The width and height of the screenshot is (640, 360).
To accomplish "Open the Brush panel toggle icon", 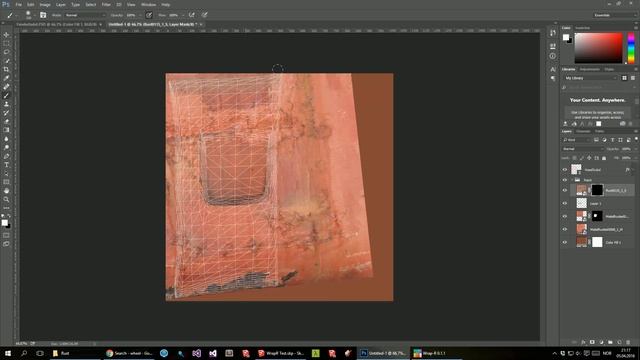I will coord(43,15).
